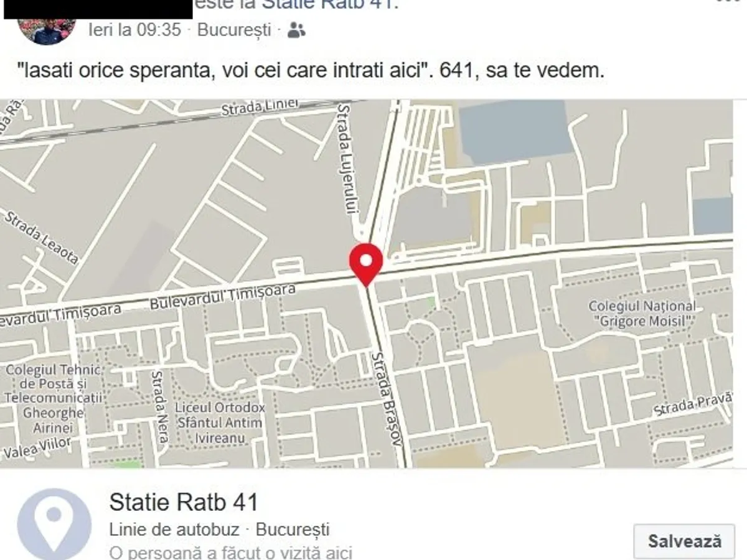Click the București location link near timestamp
Viewport: 747px width, 560px height.
pyautogui.click(x=234, y=30)
